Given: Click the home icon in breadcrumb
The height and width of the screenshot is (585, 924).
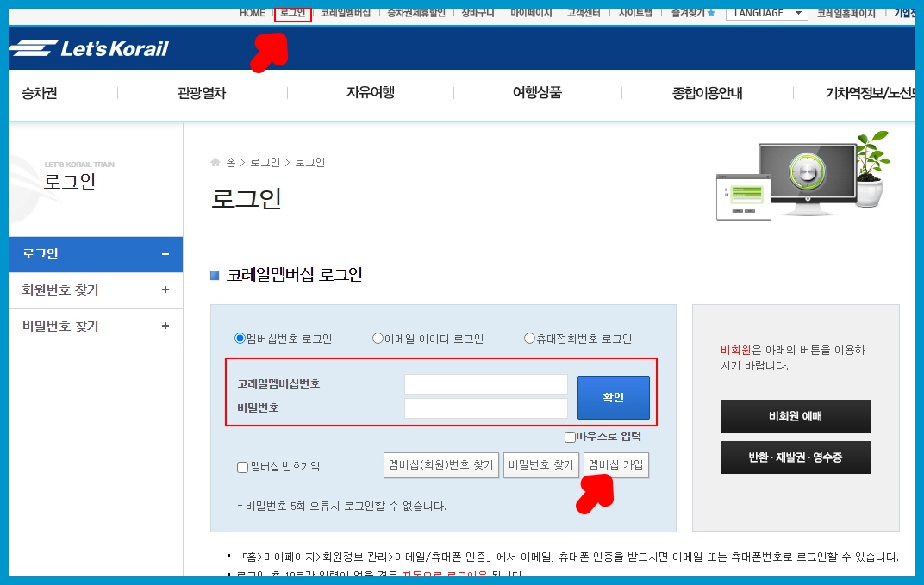Looking at the screenshot, I should [x=215, y=162].
